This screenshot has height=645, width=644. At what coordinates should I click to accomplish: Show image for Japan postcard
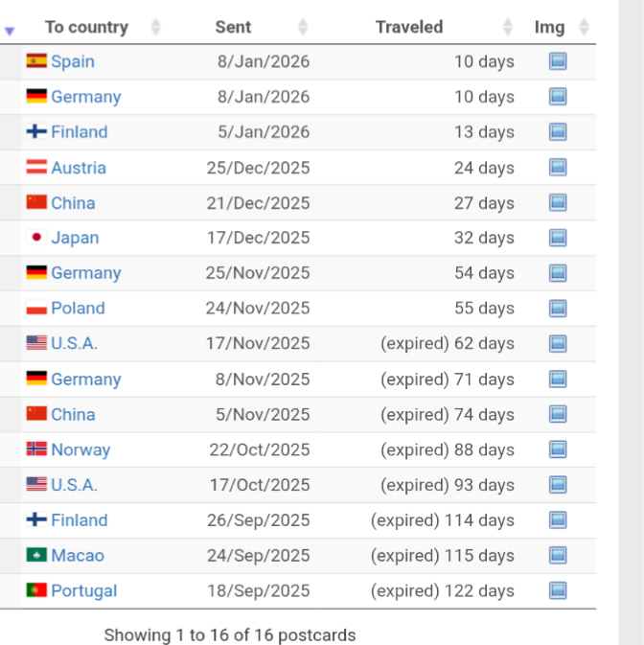pos(558,238)
